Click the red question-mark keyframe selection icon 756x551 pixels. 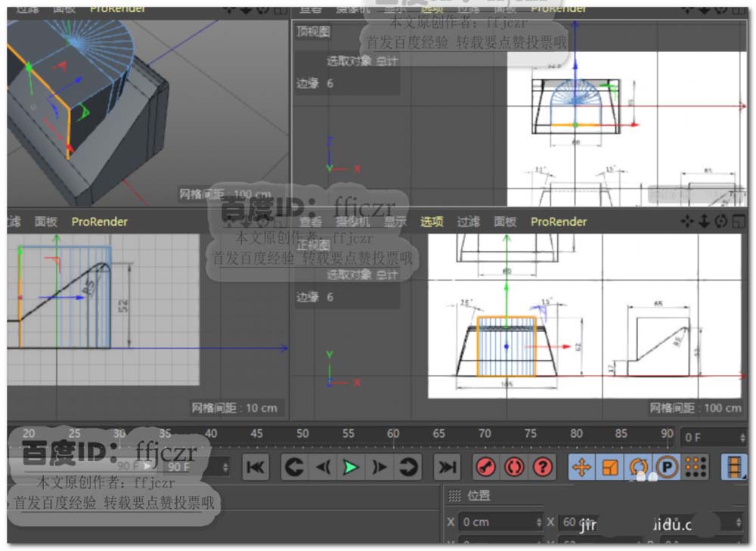(542, 468)
